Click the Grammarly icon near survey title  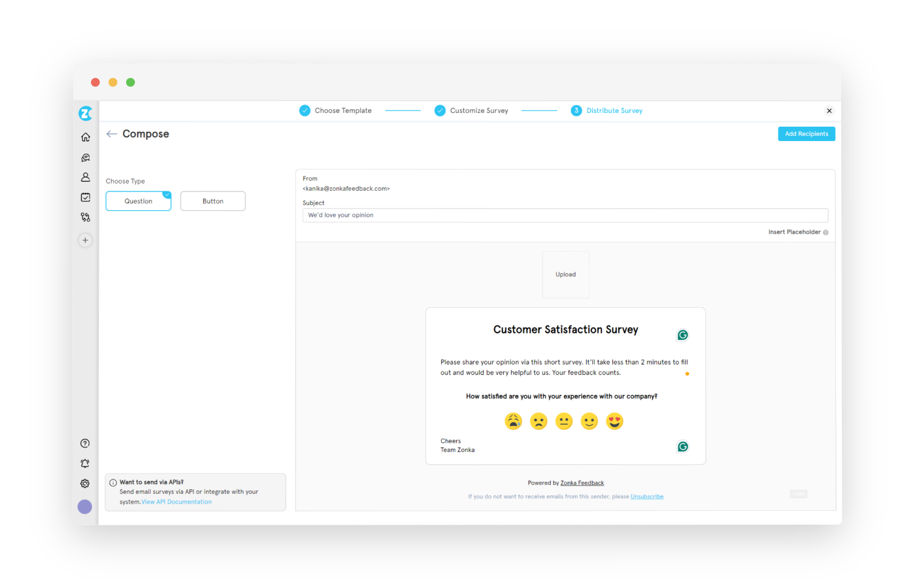click(682, 335)
